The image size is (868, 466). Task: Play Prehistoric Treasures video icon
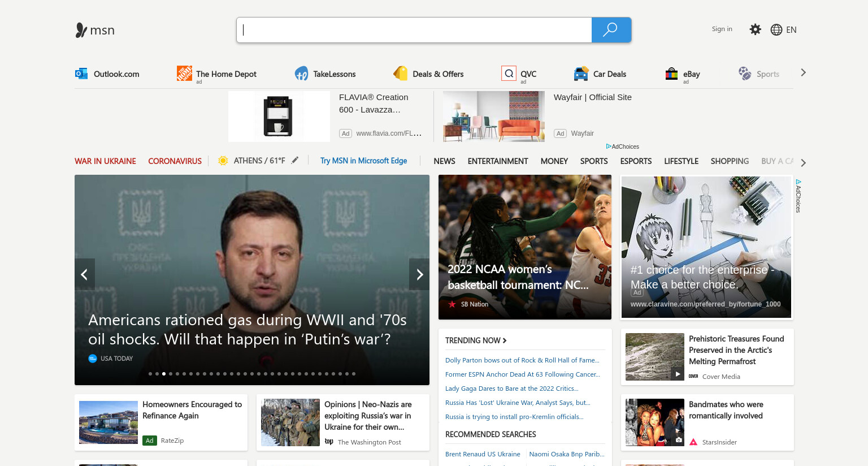click(678, 374)
